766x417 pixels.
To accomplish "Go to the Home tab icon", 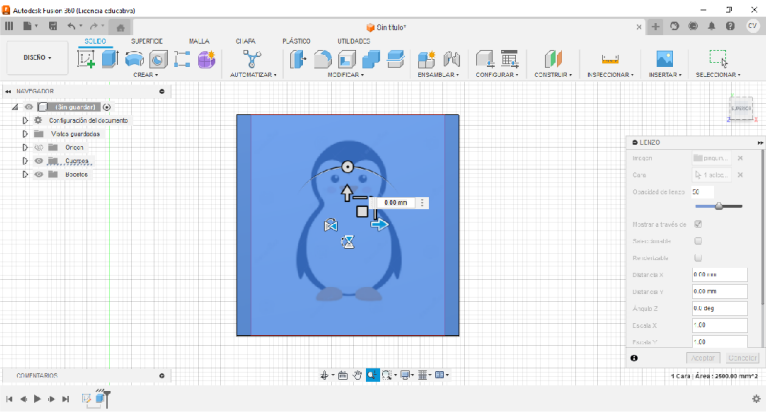I will pos(120,27).
